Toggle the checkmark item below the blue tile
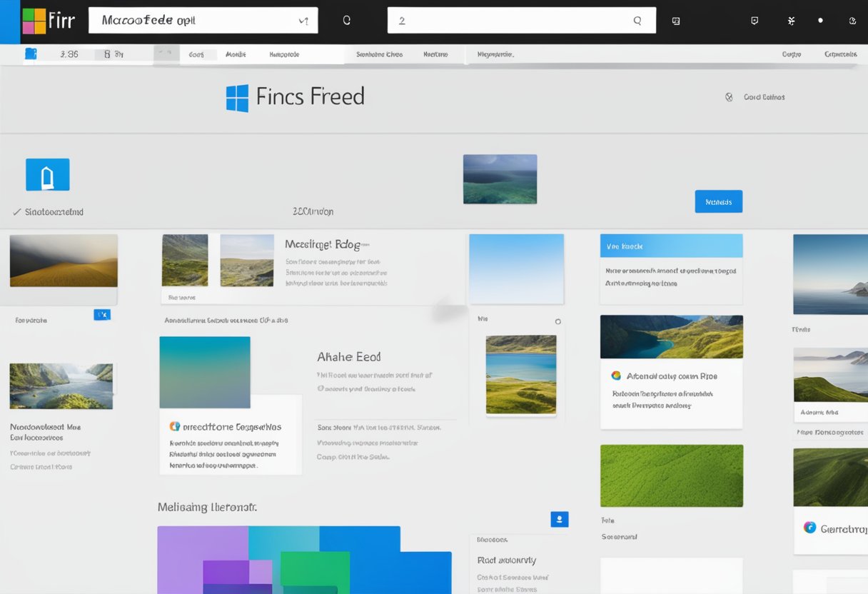The image size is (868, 594). (16, 212)
